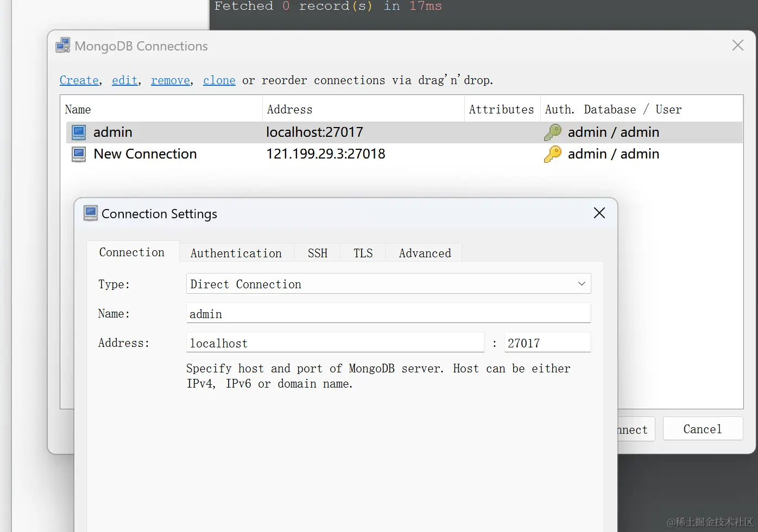
Task: Click the Fetched 0 record(s) status text
Action: pos(328,6)
